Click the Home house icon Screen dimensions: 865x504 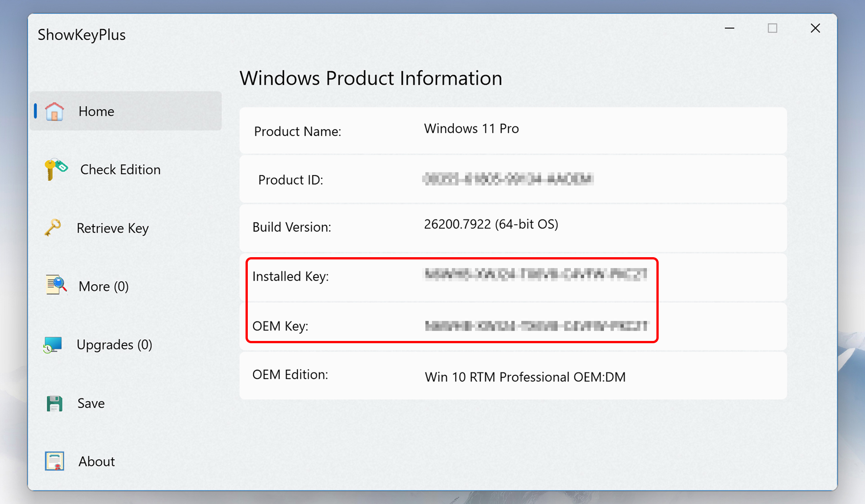click(x=55, y=111)
